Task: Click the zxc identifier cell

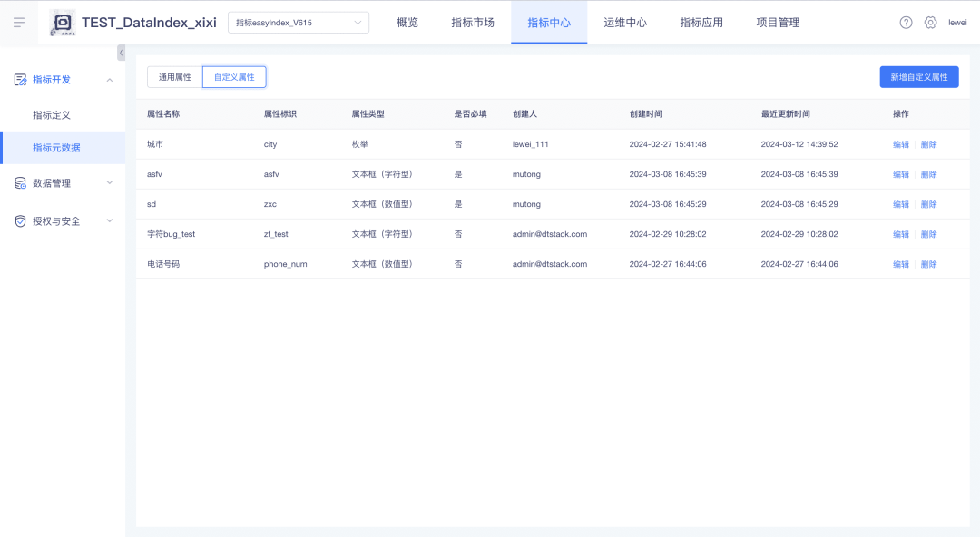Action: pyautogui.click(x=270, y=204)
